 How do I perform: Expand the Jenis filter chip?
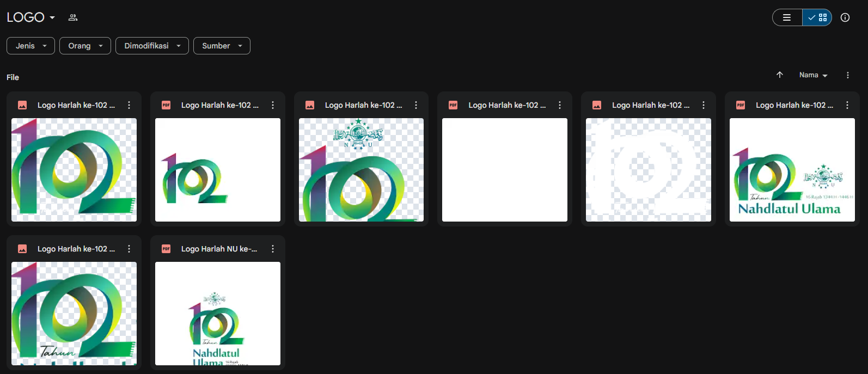click(30, 46)
